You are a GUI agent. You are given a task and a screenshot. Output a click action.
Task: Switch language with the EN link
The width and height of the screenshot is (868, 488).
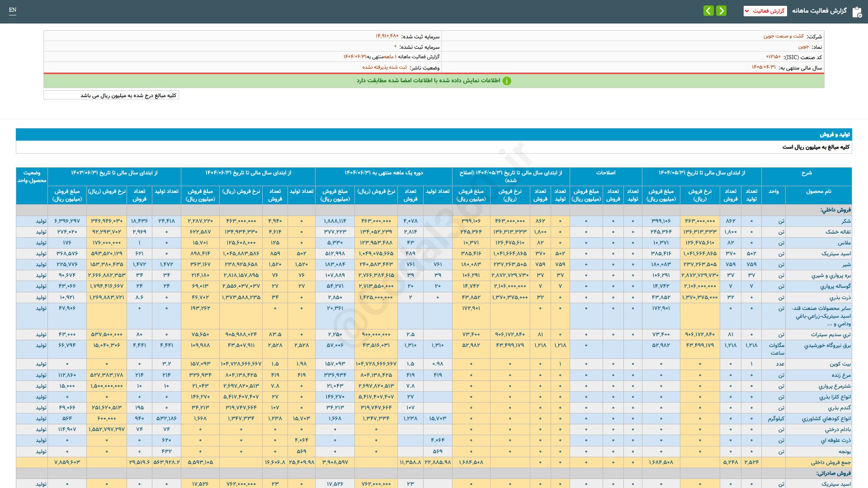[13, 10]
